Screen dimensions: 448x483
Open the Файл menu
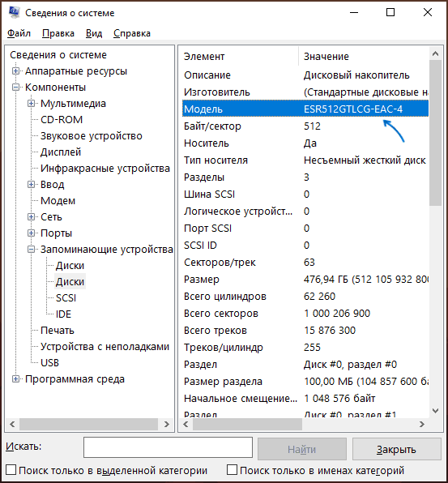click(x=19, y=33)
